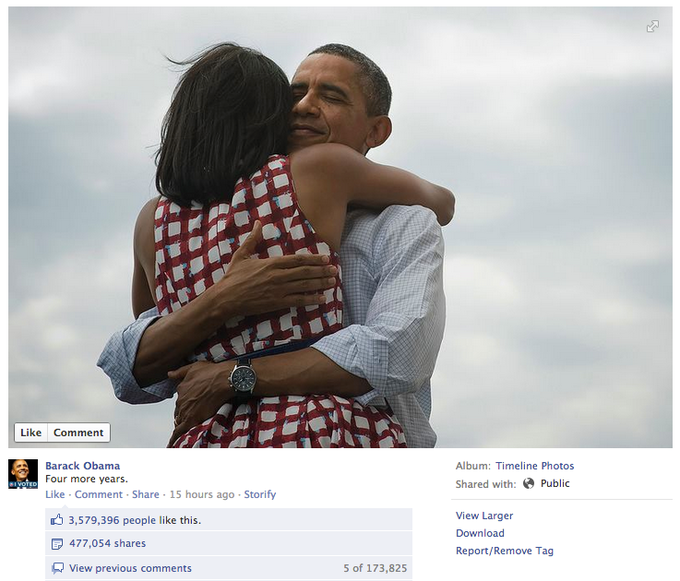Click the View Larger link
The image size is (680, 581).
click(x=484, y=516)
